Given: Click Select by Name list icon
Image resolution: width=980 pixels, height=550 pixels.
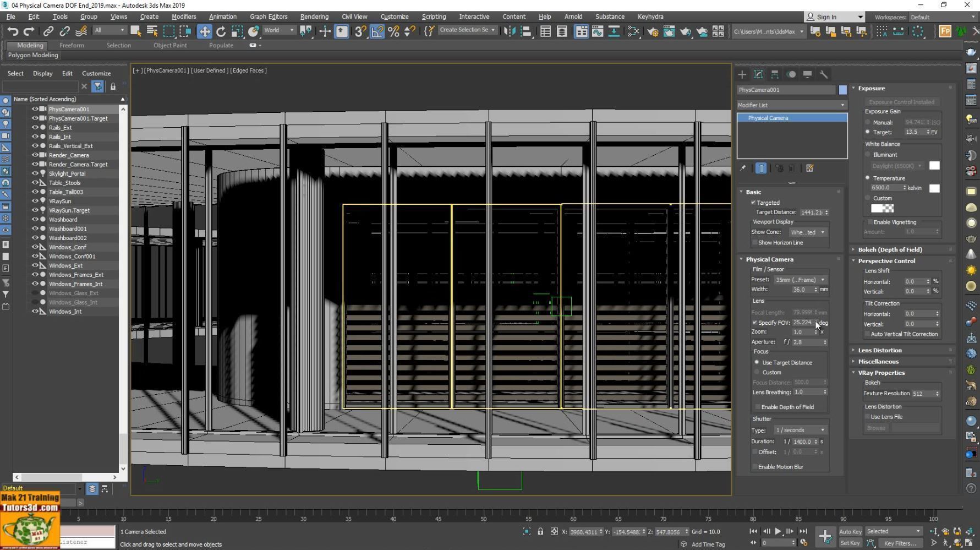Looking at the screenshot, I should pyautogui.click(x=152, y=31).
